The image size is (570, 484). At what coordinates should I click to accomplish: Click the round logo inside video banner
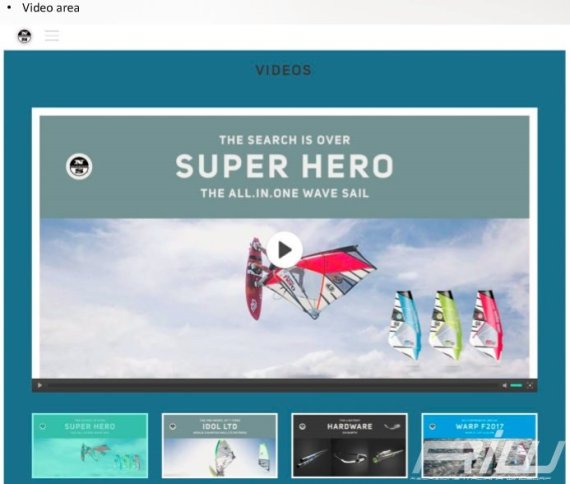pyautogui.click(x=79, y=167)
